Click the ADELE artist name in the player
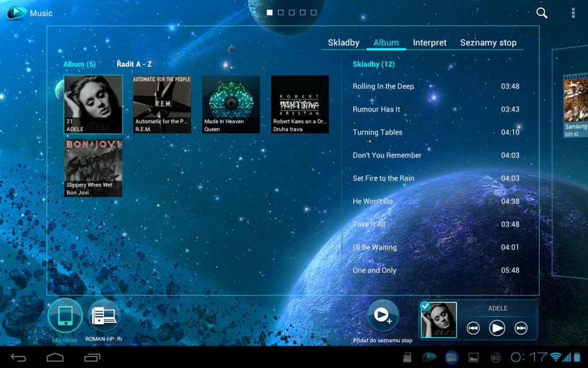 (498, 308)
